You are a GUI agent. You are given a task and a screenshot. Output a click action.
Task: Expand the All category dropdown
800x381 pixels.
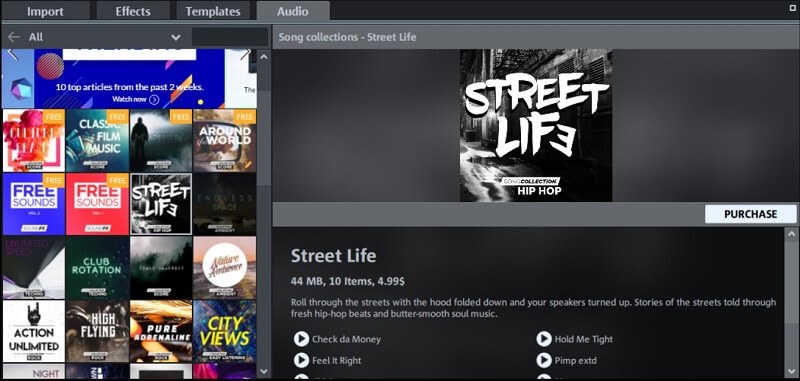(176, 37)
